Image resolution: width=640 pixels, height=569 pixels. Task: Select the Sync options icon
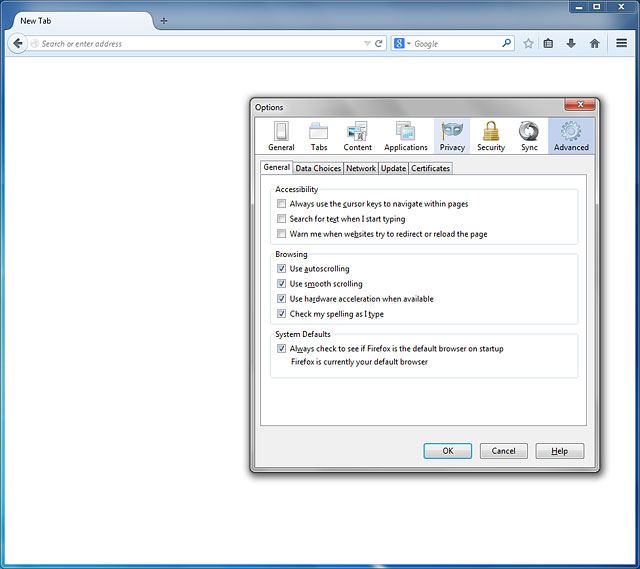[x=529, y=136]
